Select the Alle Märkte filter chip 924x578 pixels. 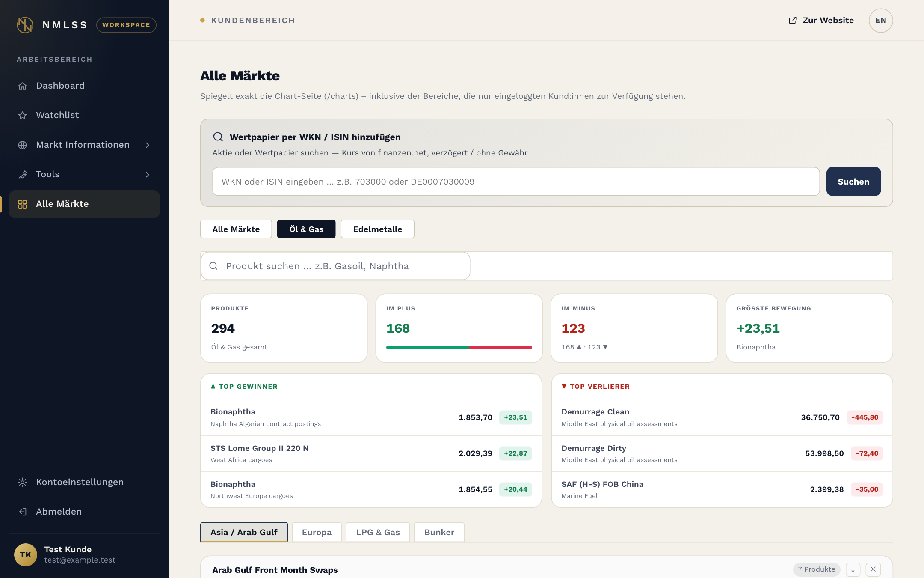coord(236,229)
